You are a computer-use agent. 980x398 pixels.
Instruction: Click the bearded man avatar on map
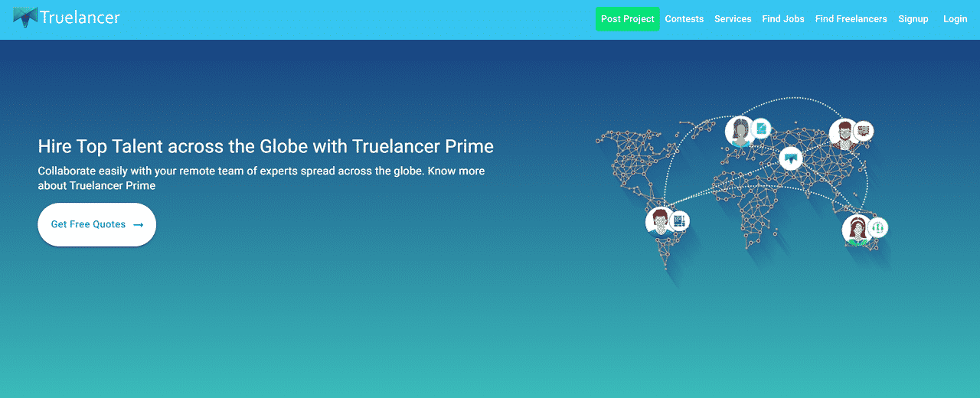click(x=844, y=134)
